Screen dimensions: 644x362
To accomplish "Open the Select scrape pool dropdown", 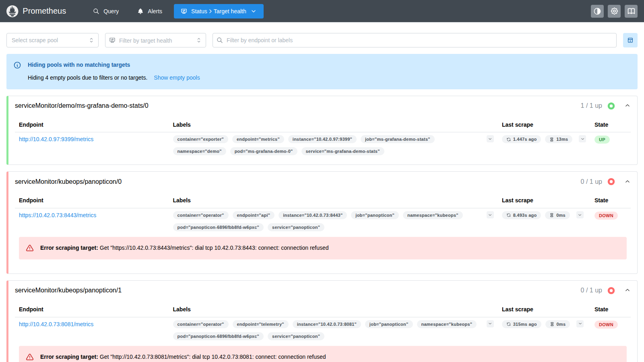I will click(x=52, y=40).
